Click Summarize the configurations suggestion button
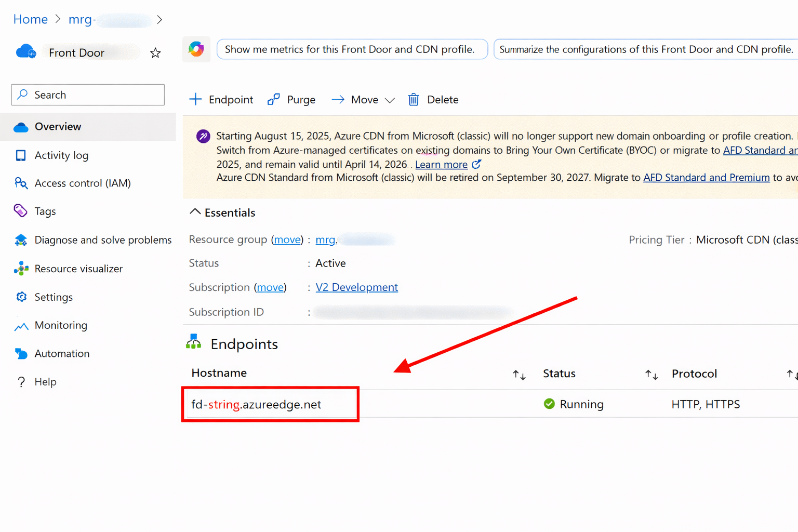This screenshot has height=532, width=798. pyautogui.click(x=646, y=49)
